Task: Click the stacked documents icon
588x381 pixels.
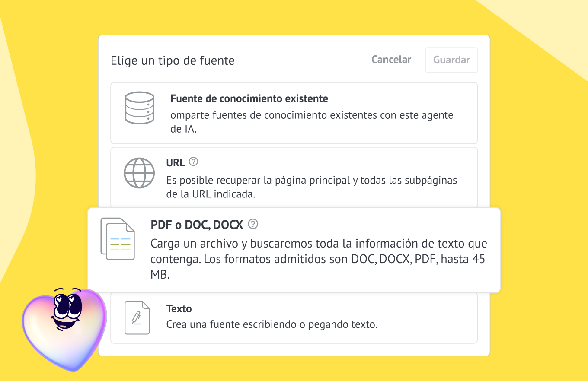Action: pyautogui.click(x=118, y=239)
